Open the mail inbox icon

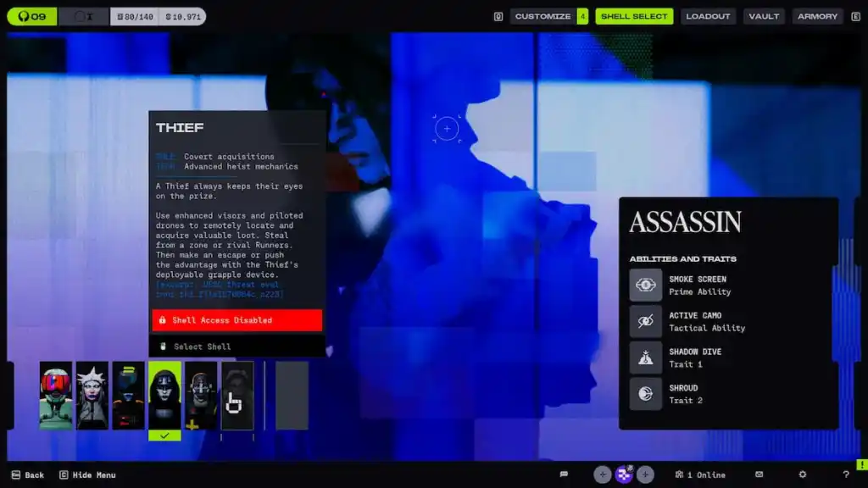point(759,474)
